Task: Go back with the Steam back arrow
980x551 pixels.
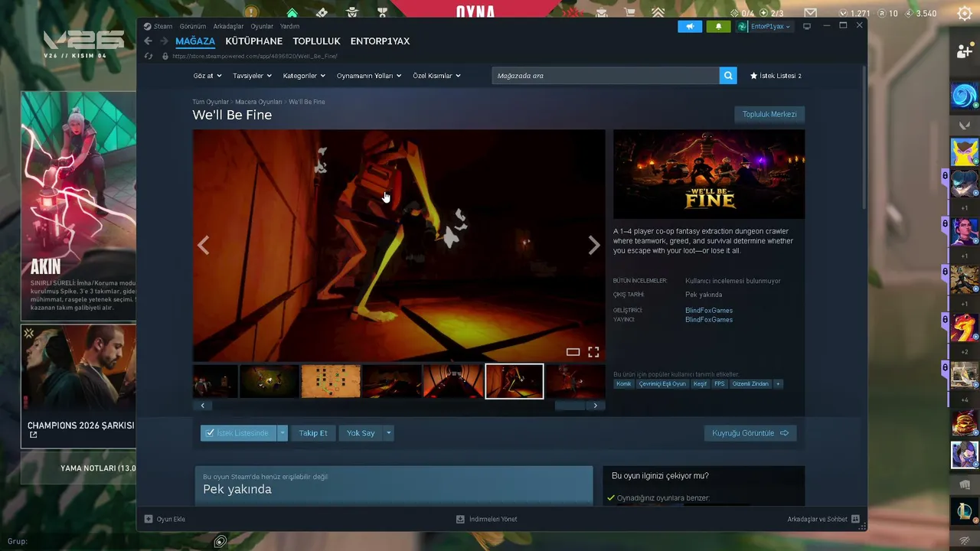Action: [x=149, y=41]
